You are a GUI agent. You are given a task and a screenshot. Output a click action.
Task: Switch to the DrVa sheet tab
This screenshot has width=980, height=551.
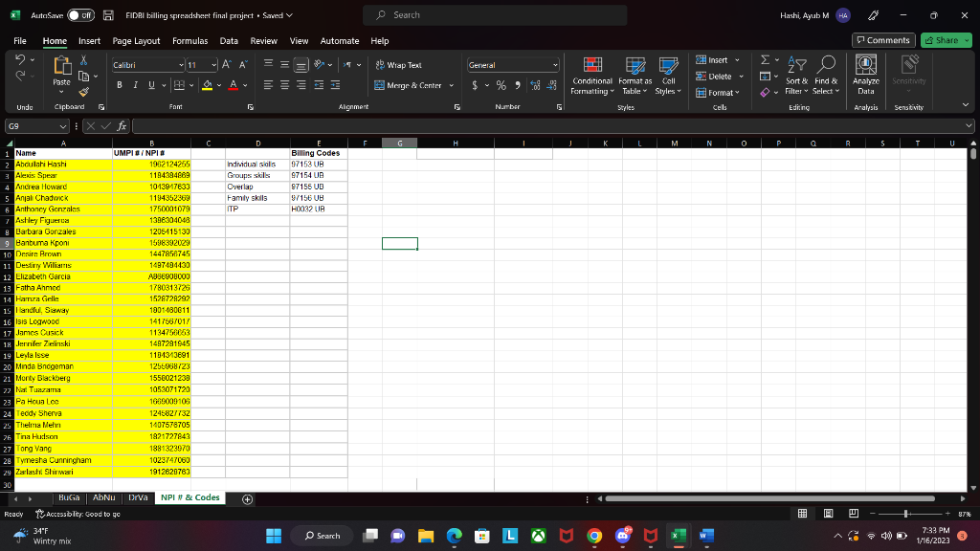point(138,497)
